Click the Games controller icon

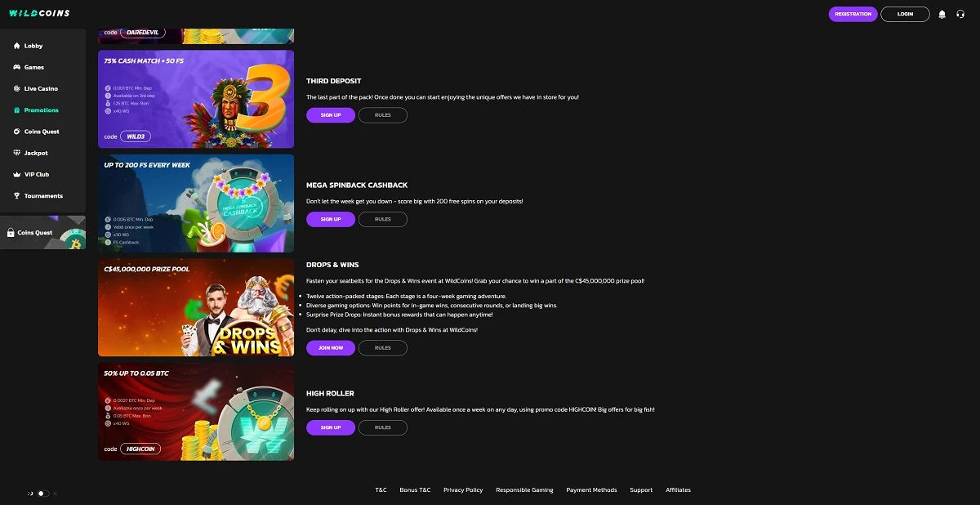point(17,67)
